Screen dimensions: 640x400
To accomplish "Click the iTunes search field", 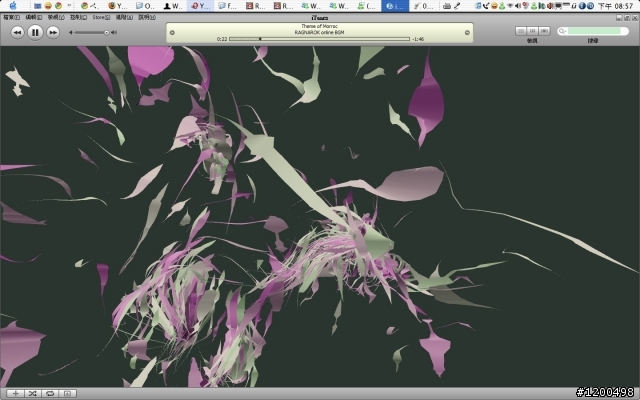I will (x=594, y=31).
